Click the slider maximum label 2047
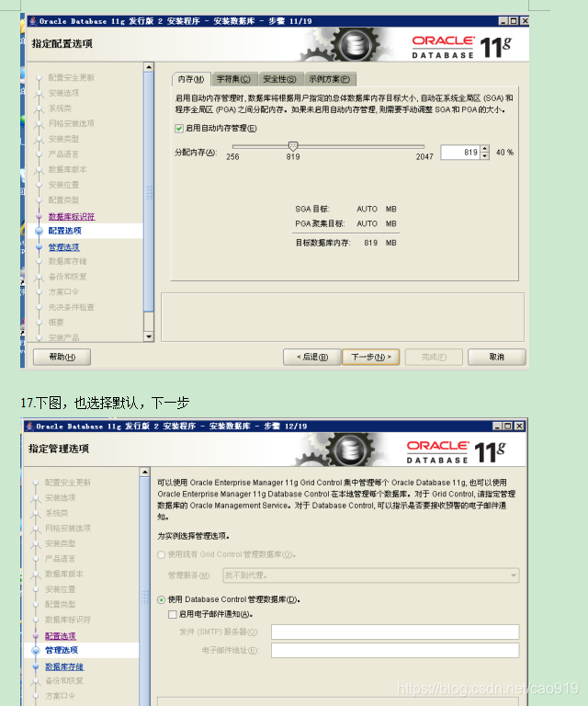588x706 pixels. point(424,156)
